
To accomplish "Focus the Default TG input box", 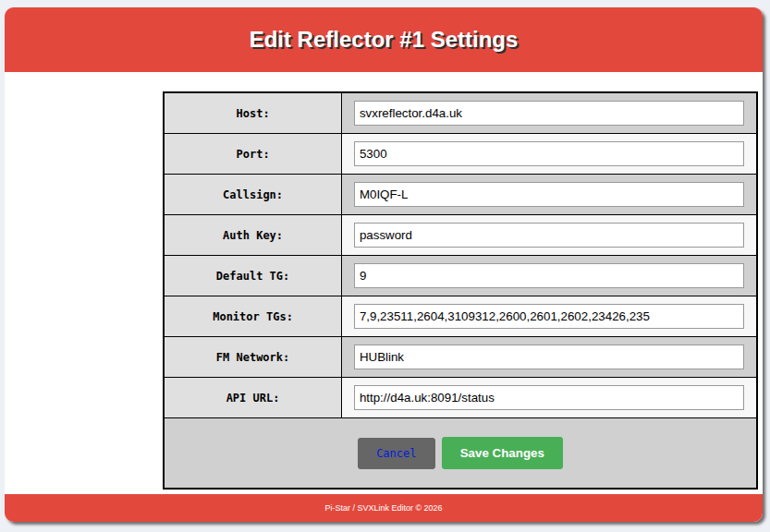I will 548,276.
